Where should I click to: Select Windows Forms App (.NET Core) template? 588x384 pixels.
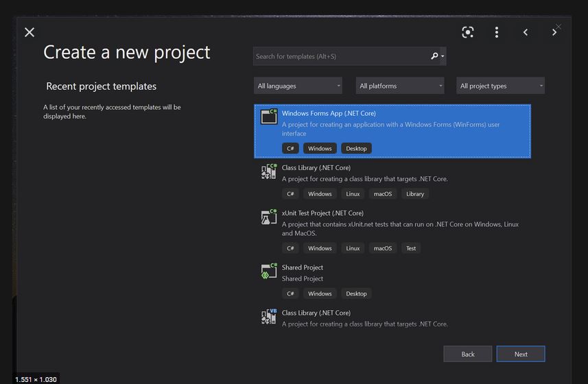[x=392, y=131]
